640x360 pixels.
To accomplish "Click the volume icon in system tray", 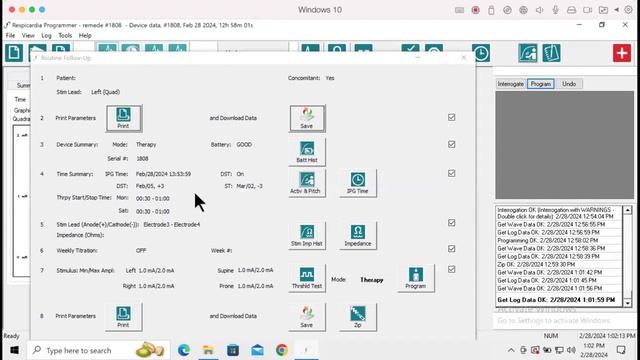I will (571, 350).
